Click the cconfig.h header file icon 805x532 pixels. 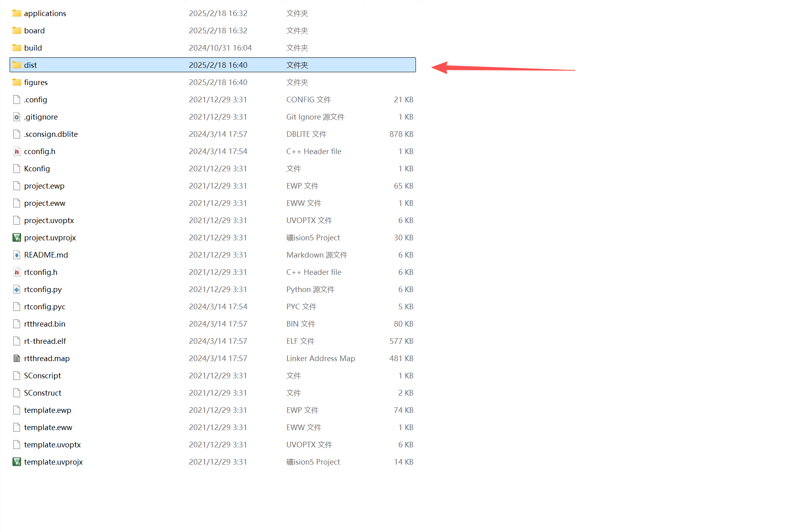[x=16, y=151]
